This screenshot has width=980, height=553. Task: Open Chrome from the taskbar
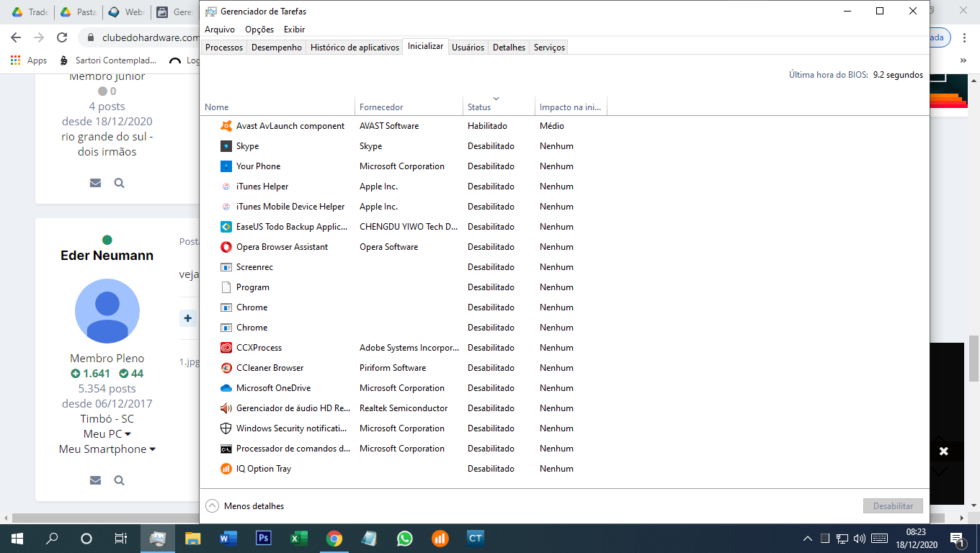tap(334, 538)
